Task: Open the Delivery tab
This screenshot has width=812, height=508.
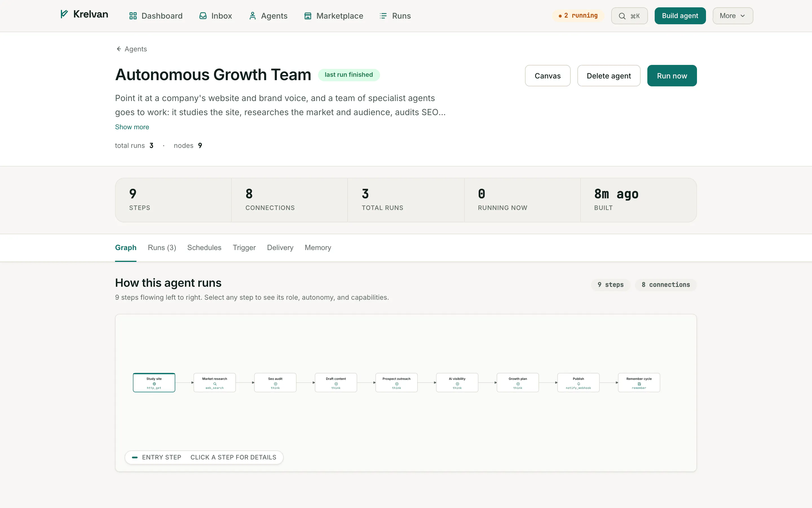Action: 280,248
